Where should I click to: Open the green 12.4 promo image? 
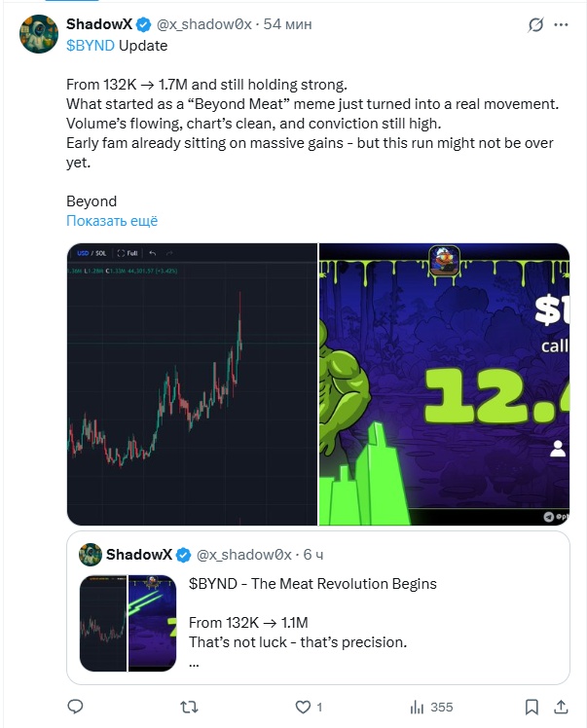click(x=444, y=383)
